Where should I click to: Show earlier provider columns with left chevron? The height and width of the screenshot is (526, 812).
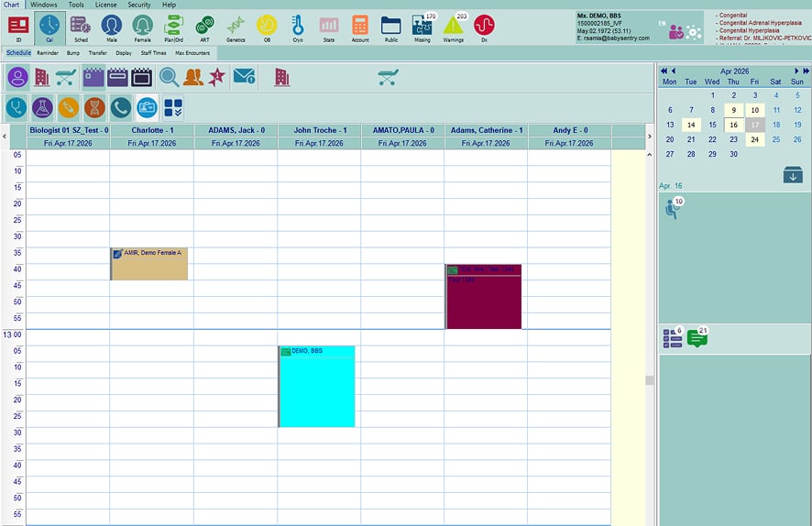click(x=5, y=137)
